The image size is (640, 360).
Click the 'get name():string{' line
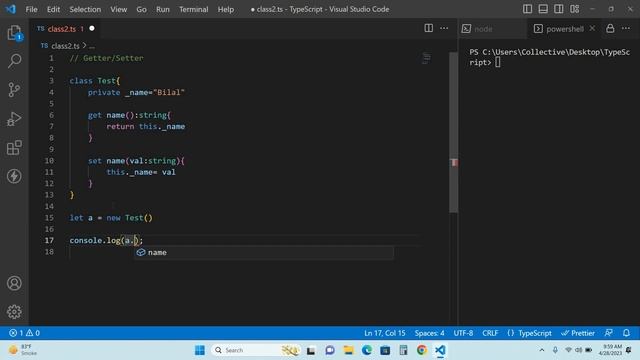pos(129,115)
